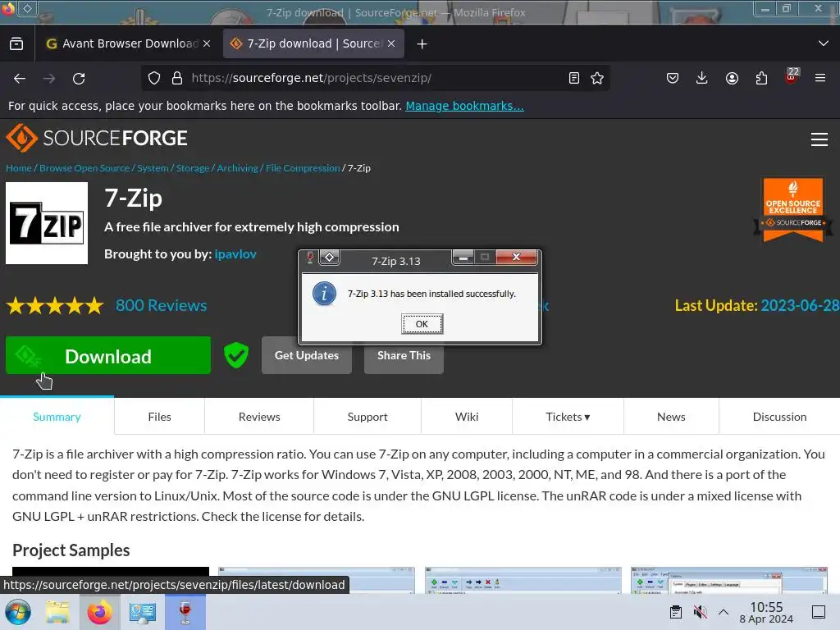Expand the list all tabs chevron
This screenshot has height=630, width=840.
coord(824,43)
